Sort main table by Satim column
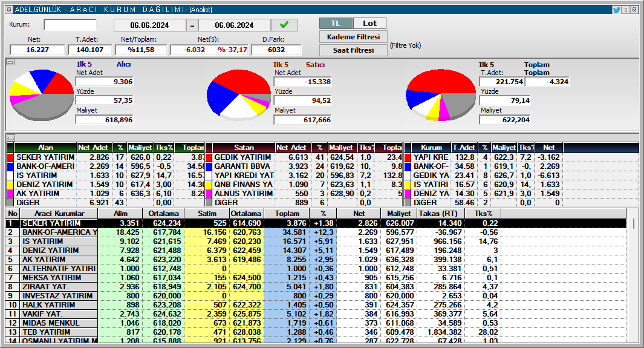 (207, 214)
